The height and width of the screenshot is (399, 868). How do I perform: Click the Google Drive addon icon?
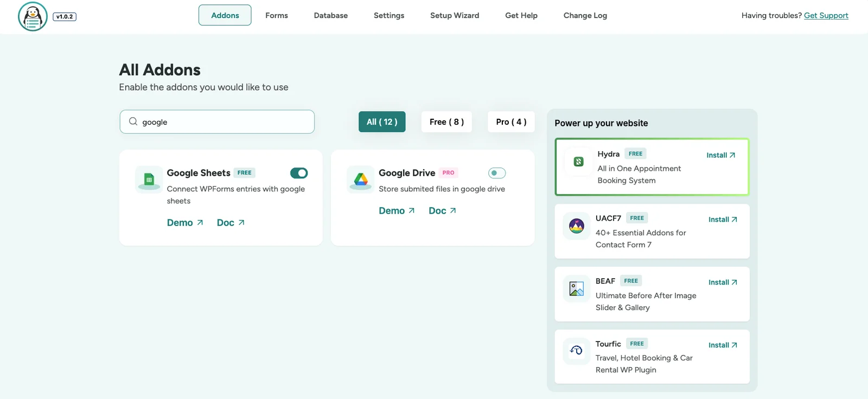[361, 179]
